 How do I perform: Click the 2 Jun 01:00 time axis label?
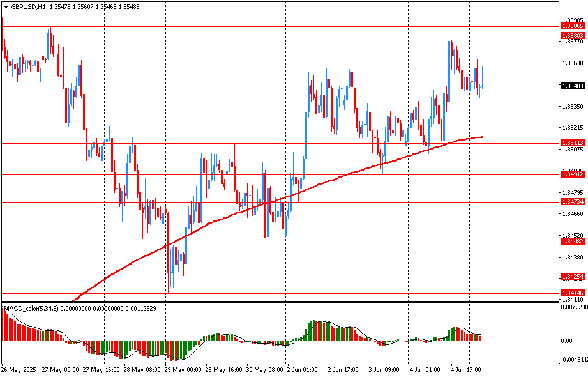coord(304,370)
